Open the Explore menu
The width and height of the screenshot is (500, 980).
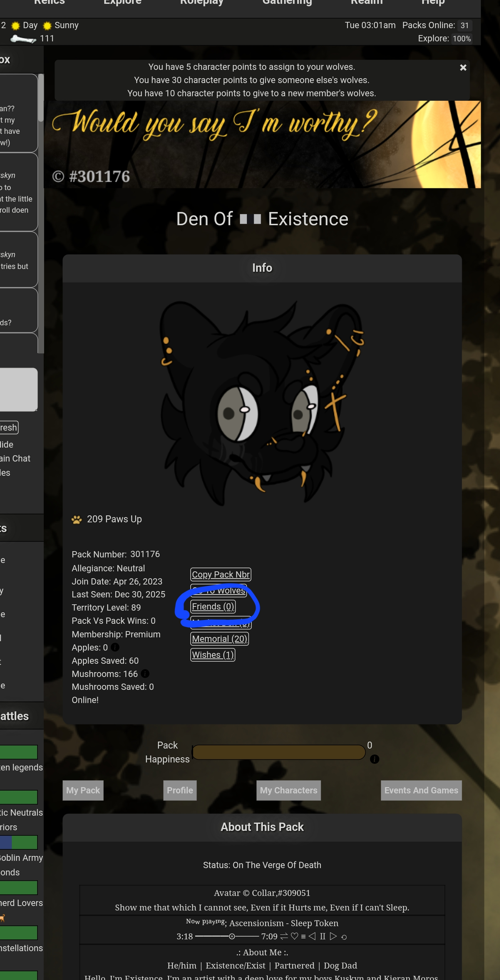point(123,3)
